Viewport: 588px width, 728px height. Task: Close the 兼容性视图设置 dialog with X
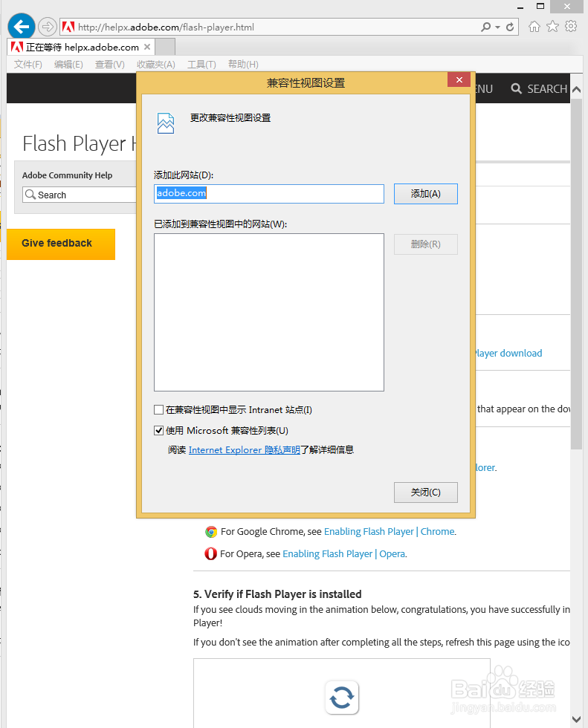point(459,80)
